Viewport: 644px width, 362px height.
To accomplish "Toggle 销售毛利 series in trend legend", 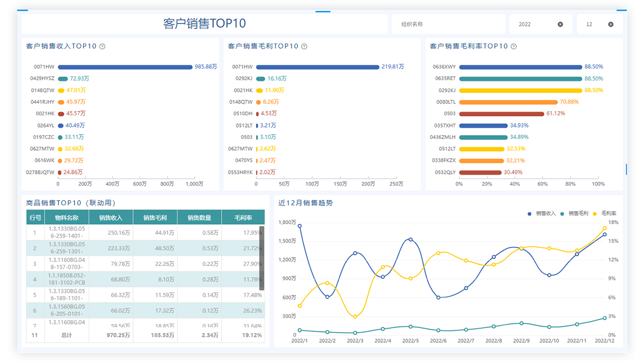I will 574,213.
